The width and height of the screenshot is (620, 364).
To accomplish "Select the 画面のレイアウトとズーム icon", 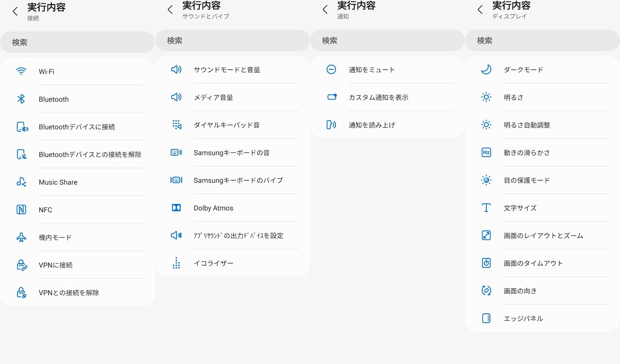I will [486, 235].
